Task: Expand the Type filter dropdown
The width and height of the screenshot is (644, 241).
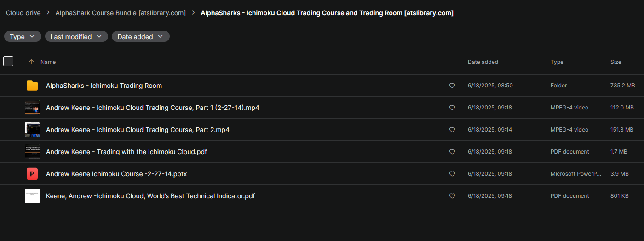Action: click(23, 37)
